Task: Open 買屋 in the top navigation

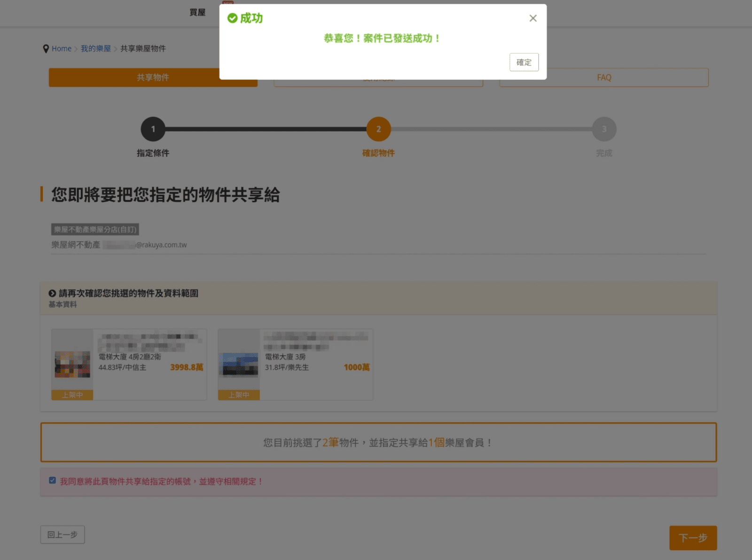Action: (197, 13)
